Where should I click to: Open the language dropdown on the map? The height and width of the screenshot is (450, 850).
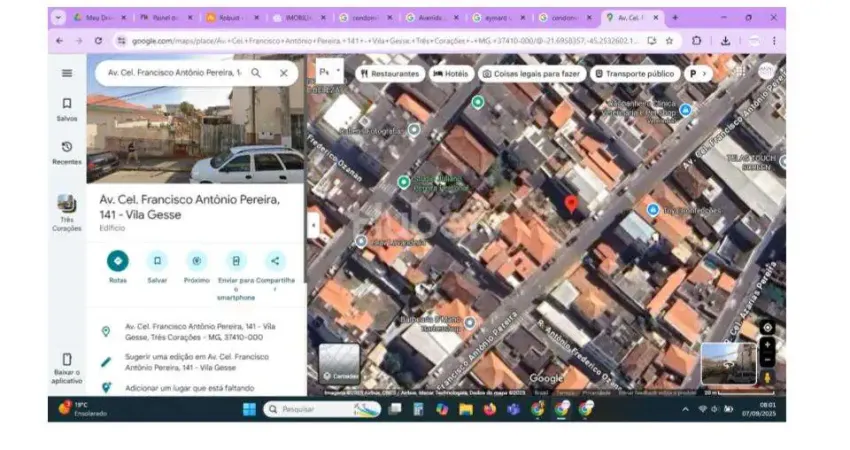pos(330,72)
